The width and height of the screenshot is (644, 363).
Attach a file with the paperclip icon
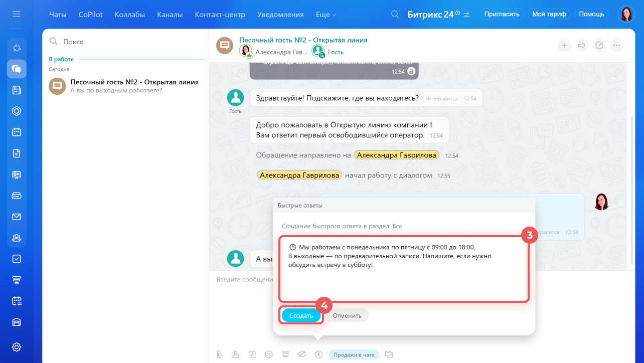point(219,354)
